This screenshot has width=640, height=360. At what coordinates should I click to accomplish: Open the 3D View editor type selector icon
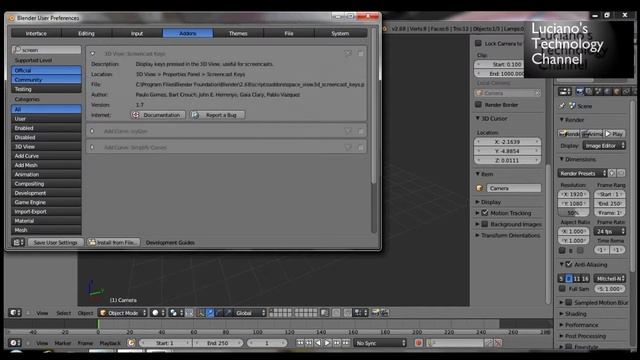coord(15,313)
